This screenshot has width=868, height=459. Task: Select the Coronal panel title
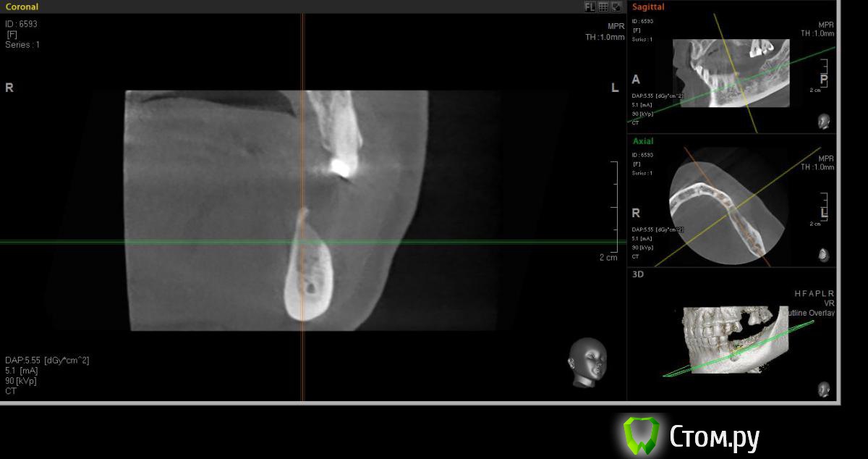coord(22,7)
